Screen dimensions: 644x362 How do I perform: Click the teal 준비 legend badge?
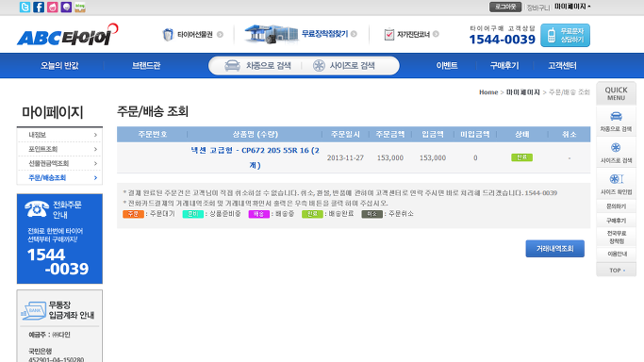[x=193, y=214]
